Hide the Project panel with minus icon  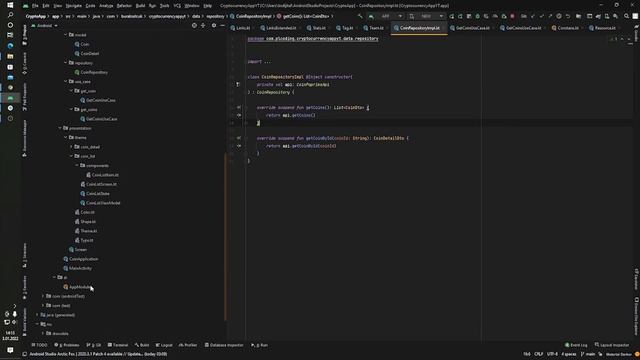pyautogui.click(x=222, y=25)
